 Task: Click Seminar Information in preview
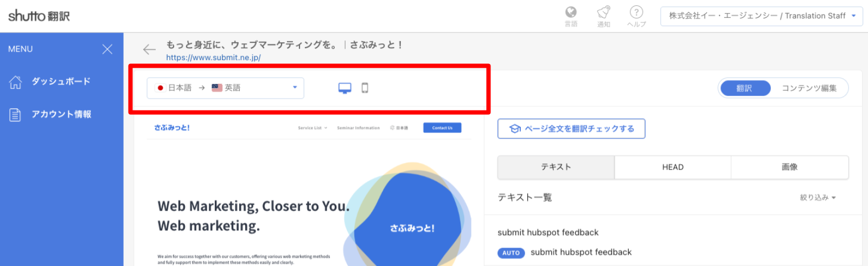point(359,128)
